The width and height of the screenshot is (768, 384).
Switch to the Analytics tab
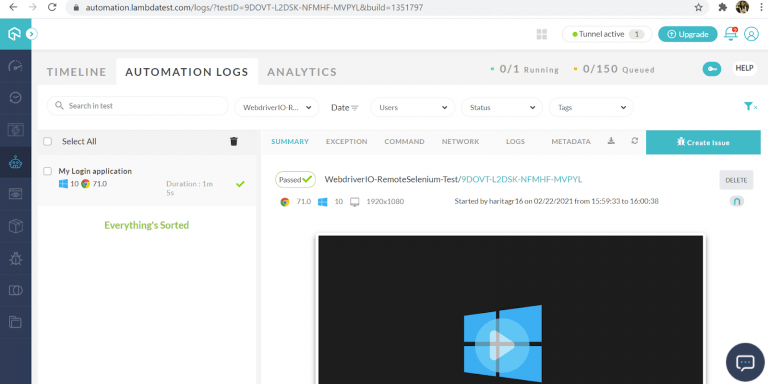coord(302,72)
